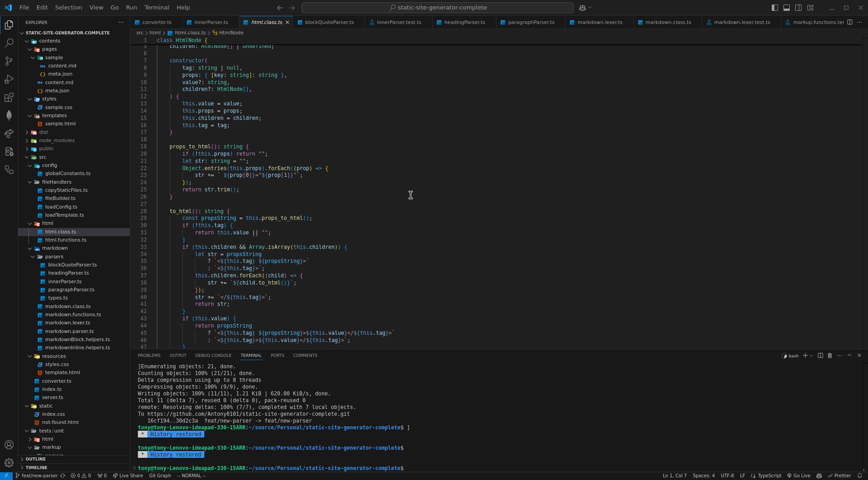The height and width of the screenshot is (480, 868).
Task: Open the Source Control view
Action: click(9, 61)
